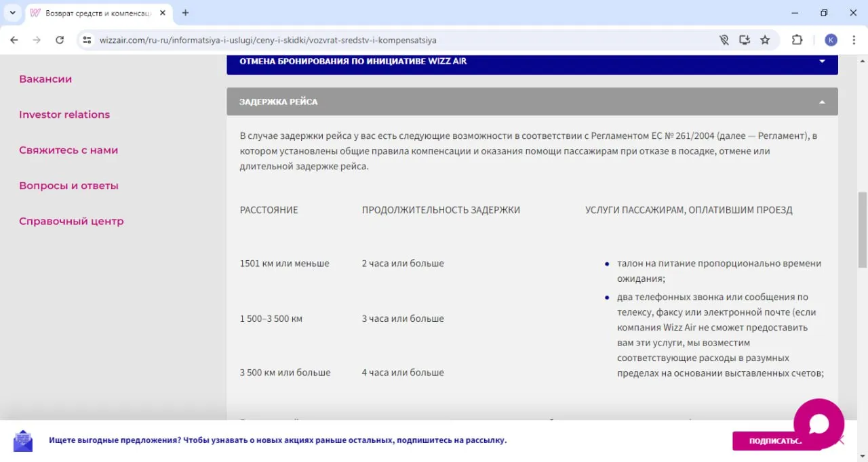The height and width of the screenshot is (462, 868).
Task: Click the два телефонных звонка bullet text
Action: pyautogui.click(x=720, y=335)
